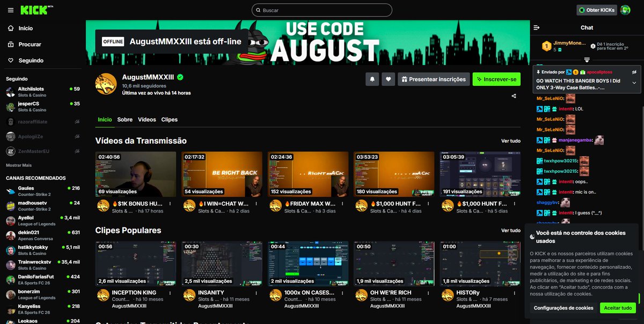Switch to the Vídeos tab
The width and height of the screenshot is (644, 324).
click(147, 120)
